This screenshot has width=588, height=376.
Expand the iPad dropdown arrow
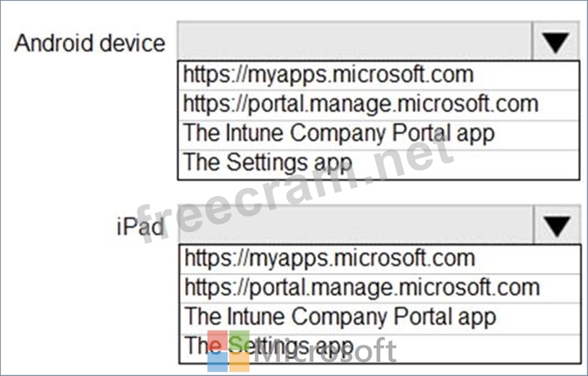point(557,225)
